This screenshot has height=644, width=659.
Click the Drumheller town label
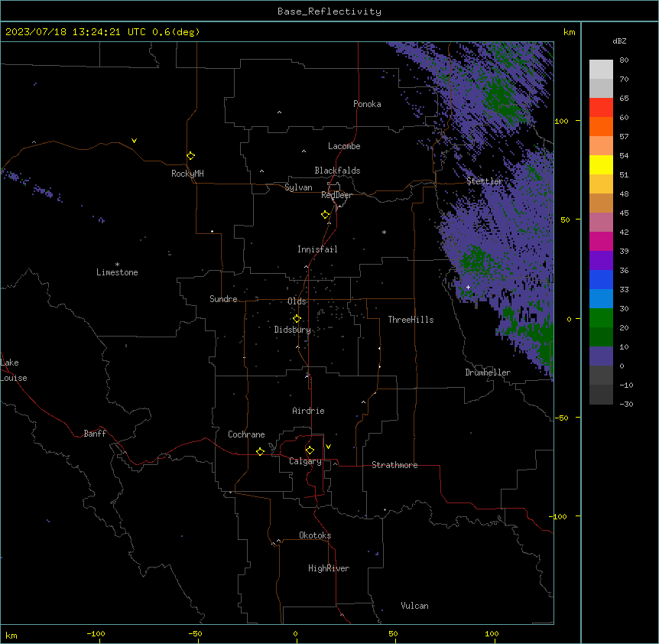488,372
